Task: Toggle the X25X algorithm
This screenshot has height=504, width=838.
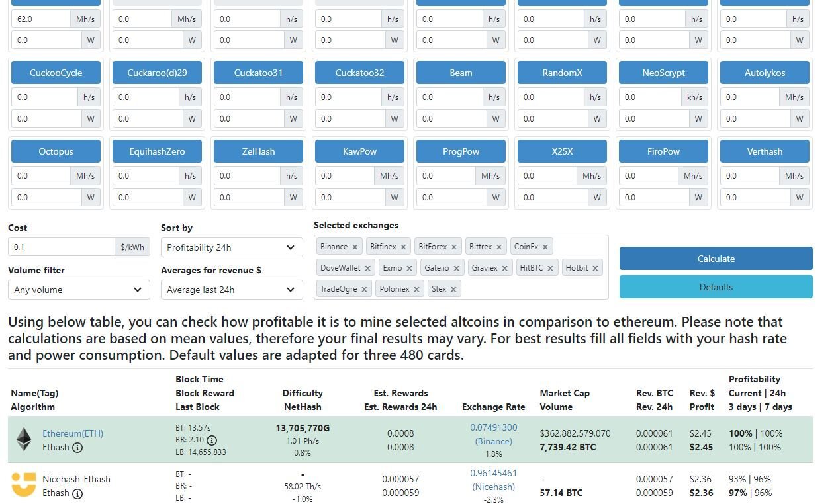Action: pos(562,151)
